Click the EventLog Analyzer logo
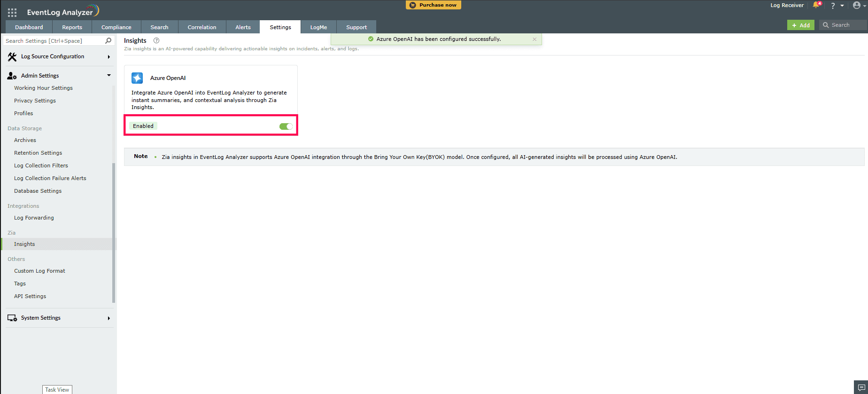The height and width of the screenshot is (394, 868). click(x=63, y=11)
